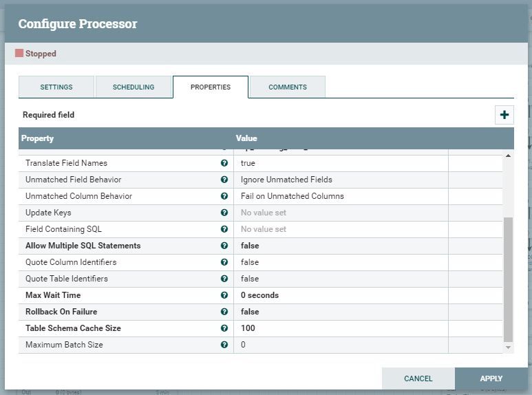Open help for Translate Field Names
This screenshot has height=395, width=532.
point(224,163)
